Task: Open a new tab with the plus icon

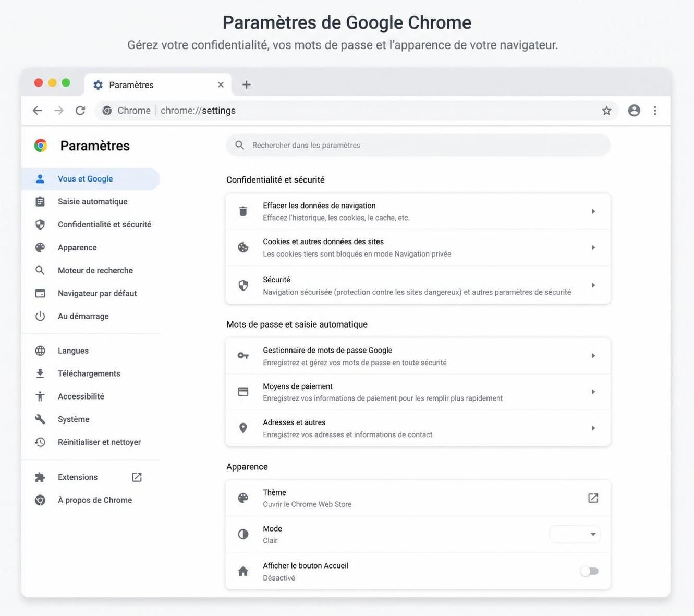Action: [247, 84]
